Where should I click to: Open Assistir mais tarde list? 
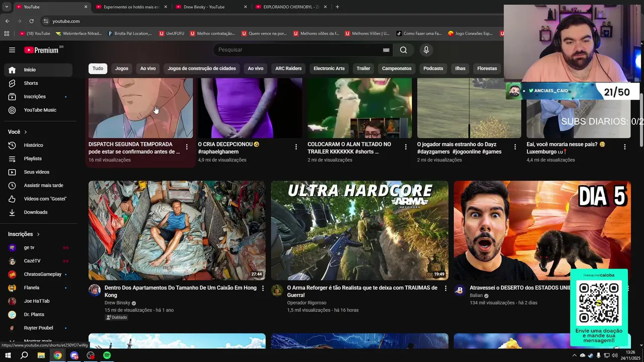tap(38, 186)
